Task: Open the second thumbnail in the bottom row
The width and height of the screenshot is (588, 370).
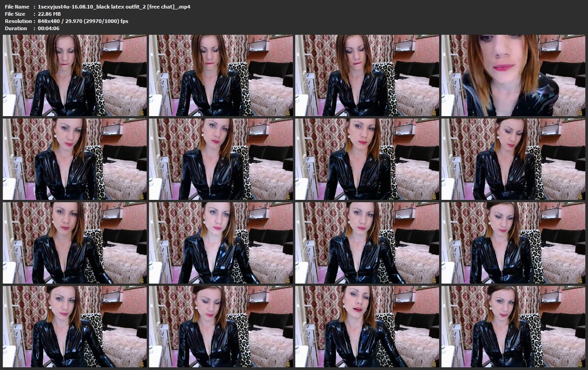Action: pyautogui.click(x=221, y=327)
